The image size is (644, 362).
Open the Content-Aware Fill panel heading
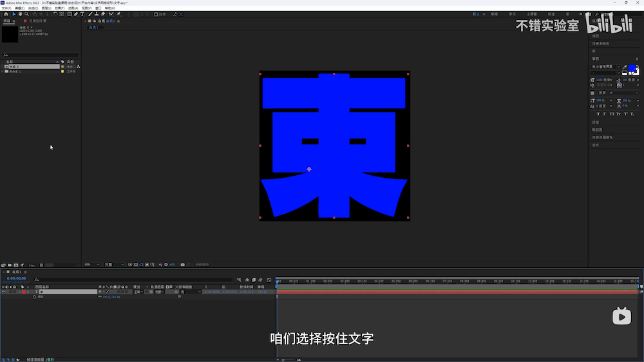[x=602, y=138]
